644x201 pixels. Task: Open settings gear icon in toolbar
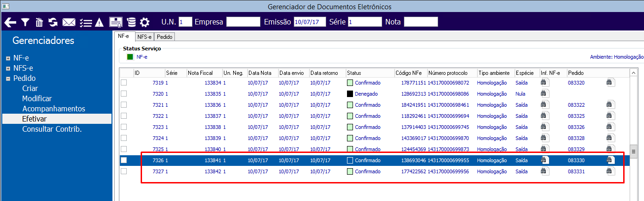145,22
